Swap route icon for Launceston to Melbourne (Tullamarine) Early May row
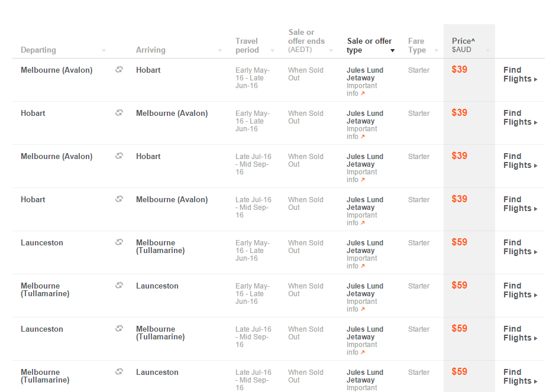The image size is (559, 392). pyautogui.click(x=119, y=242)
